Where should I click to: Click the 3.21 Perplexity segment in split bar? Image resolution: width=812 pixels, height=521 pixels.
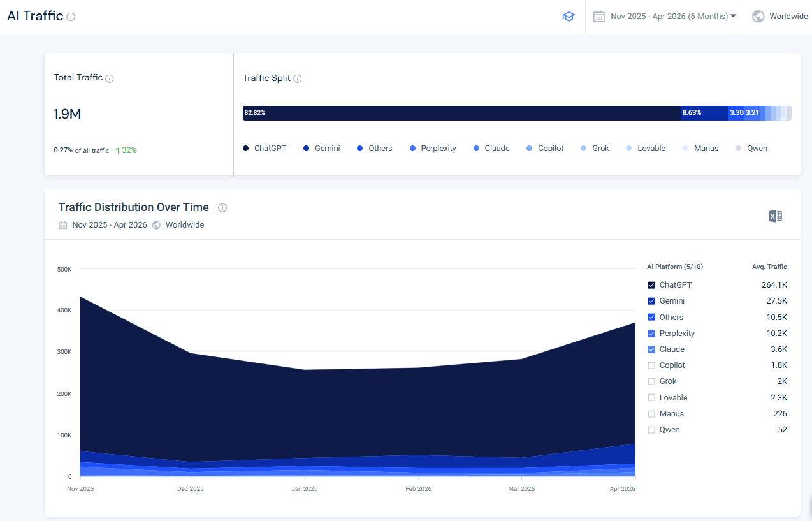[753, 113]
